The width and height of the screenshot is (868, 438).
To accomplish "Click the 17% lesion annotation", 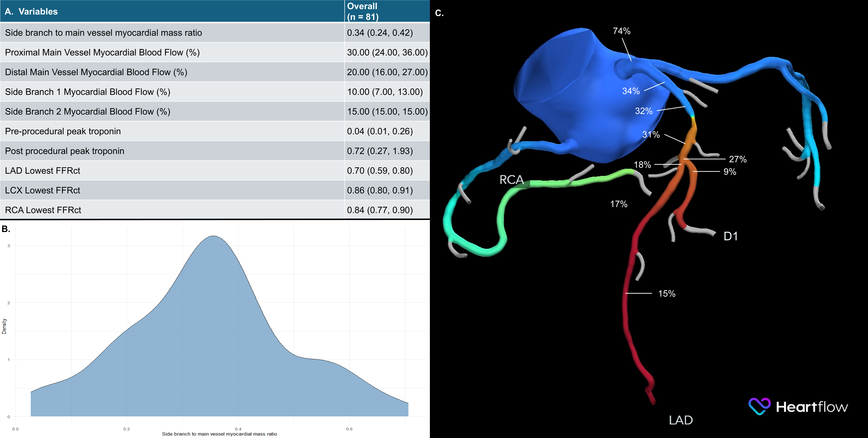I will pos(619,203).
